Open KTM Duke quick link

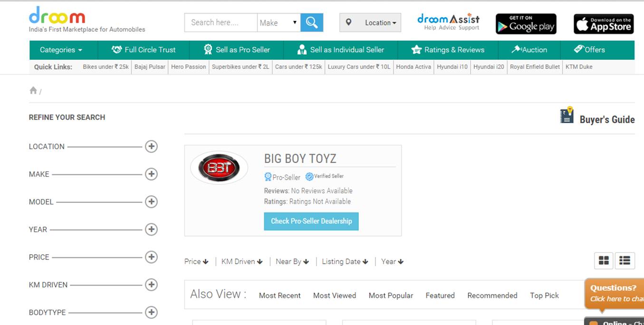(579, 67)
